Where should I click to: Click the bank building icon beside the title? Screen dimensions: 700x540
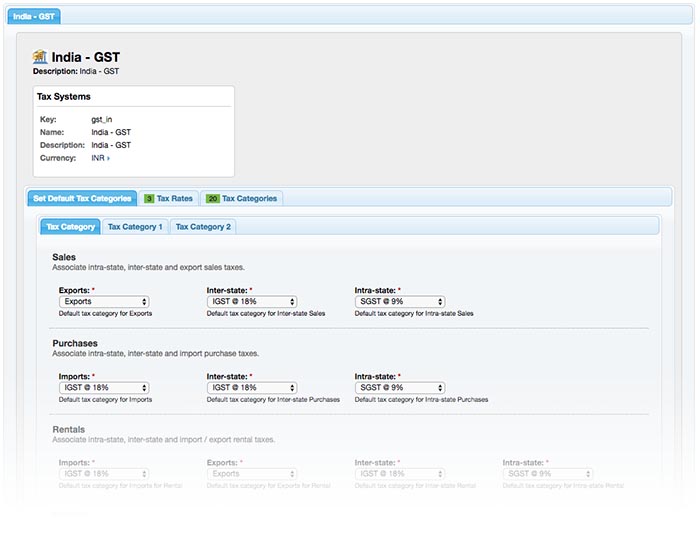(x=40, y=57)
